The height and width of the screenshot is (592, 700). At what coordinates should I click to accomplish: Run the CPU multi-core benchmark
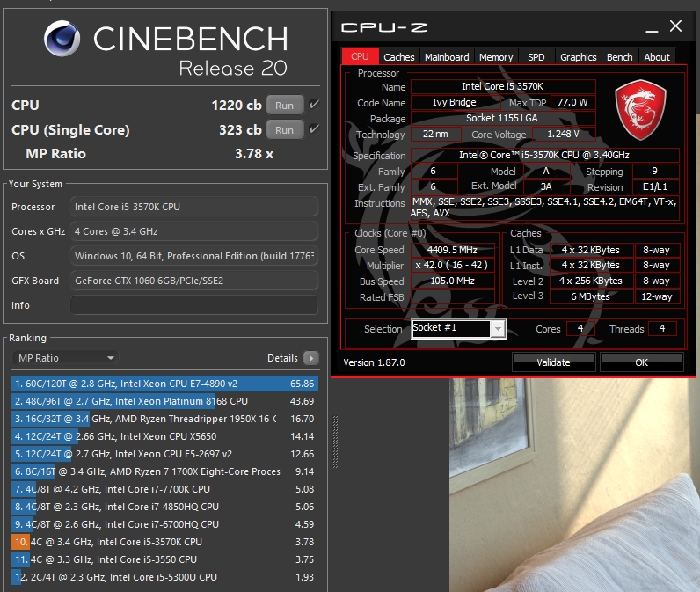(285, 106)
